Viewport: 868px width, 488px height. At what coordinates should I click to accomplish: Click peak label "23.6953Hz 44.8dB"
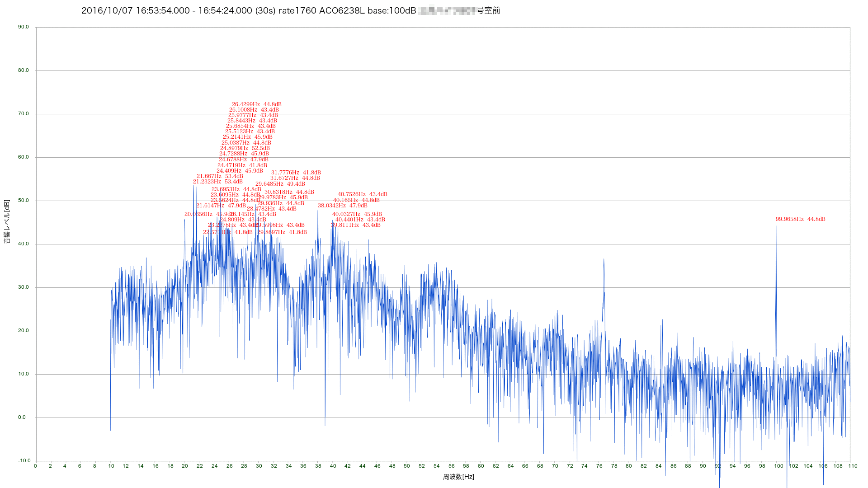click(x=236, y=189)
